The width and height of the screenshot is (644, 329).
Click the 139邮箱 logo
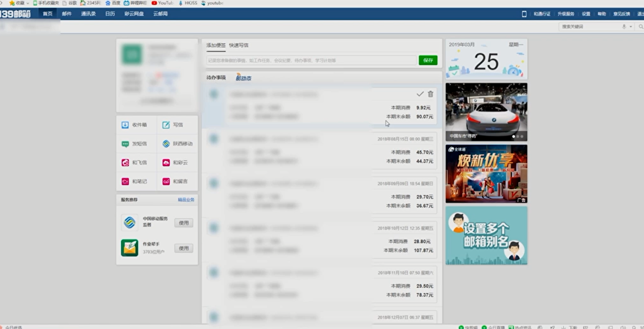click(15, 14)
